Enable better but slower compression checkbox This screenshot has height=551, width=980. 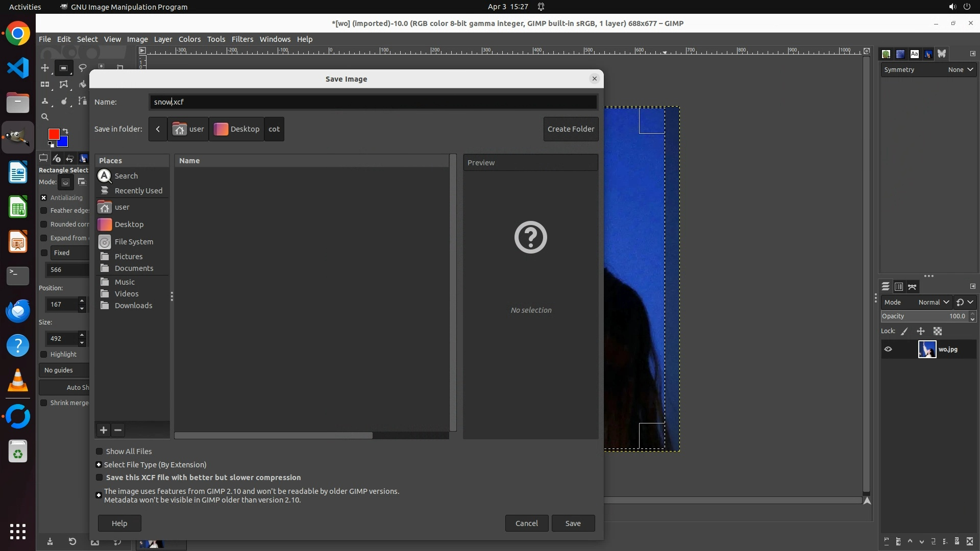(x=100, y=478)
